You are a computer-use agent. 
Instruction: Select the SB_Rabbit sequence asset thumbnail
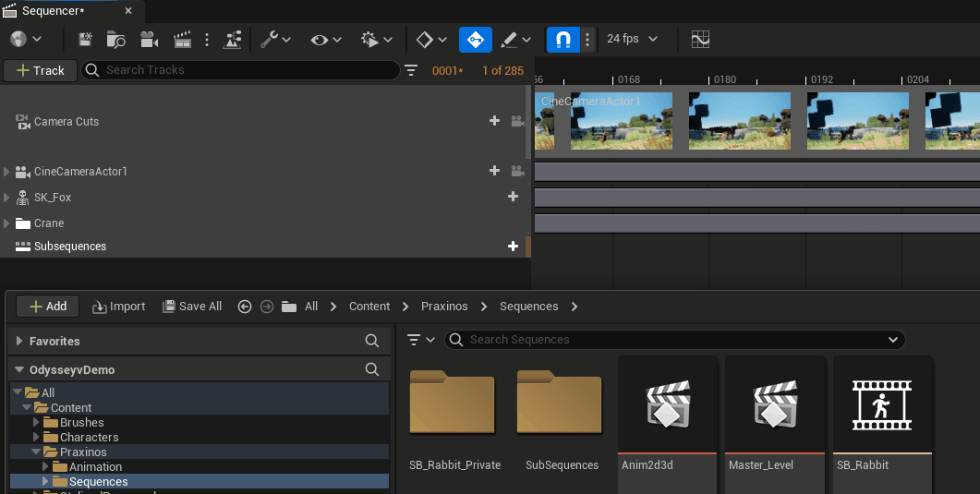(882, 404)
